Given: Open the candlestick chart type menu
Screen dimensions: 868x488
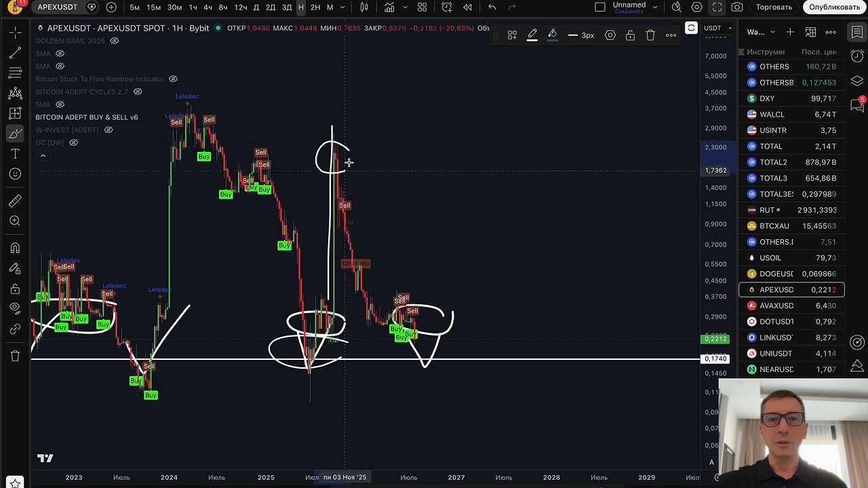Looking at the screenshot, I should tap(364, 7).
